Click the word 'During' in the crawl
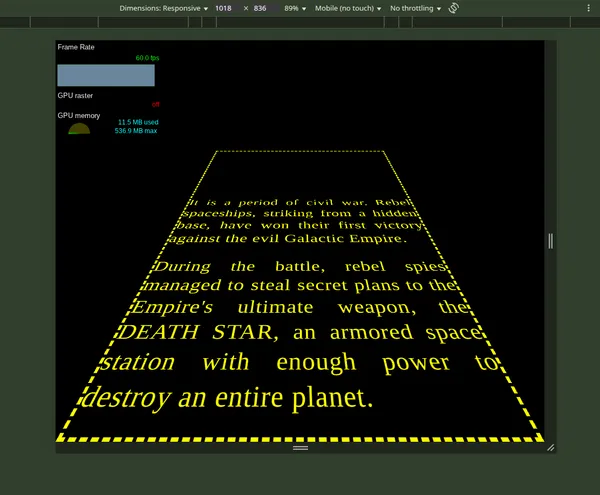This screenshot has height=495, width=600. click(183, 267)
